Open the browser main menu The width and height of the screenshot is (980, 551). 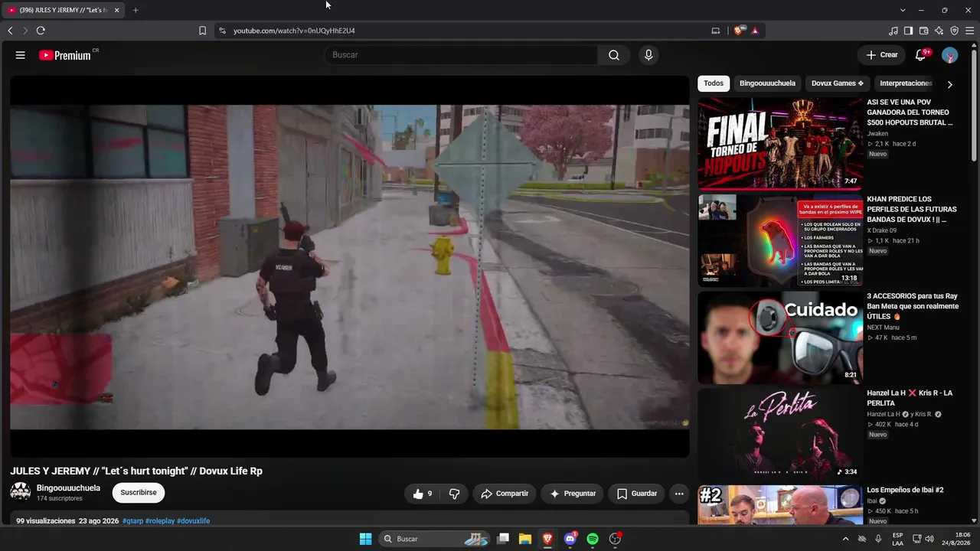click(970, 31)
